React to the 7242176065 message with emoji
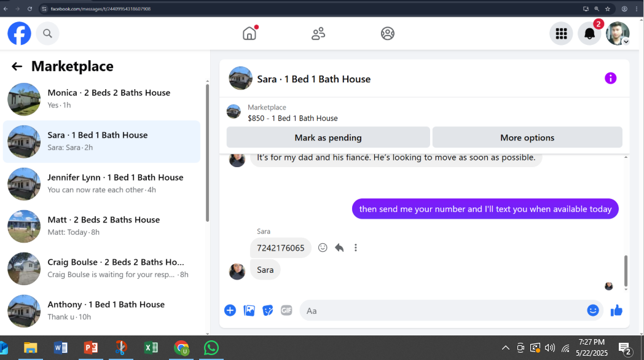This screenshot has width=644, height=360. click(x=323, y=248)
